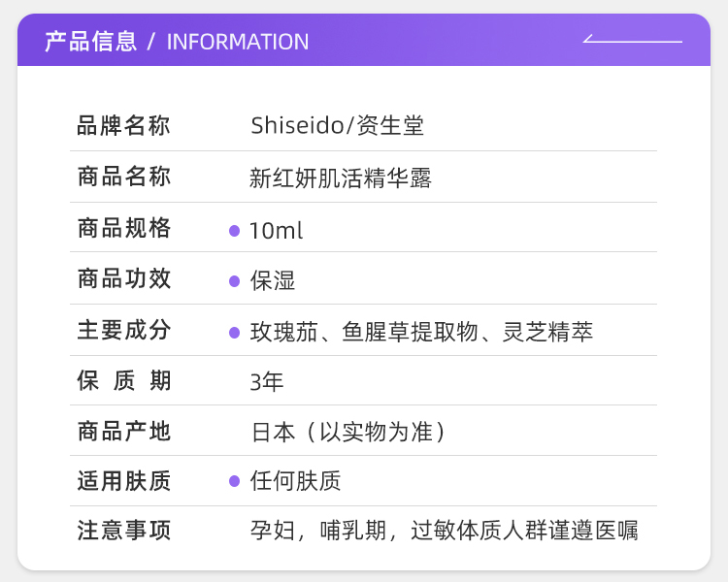Click the 商品规格 label

(124, 229)
